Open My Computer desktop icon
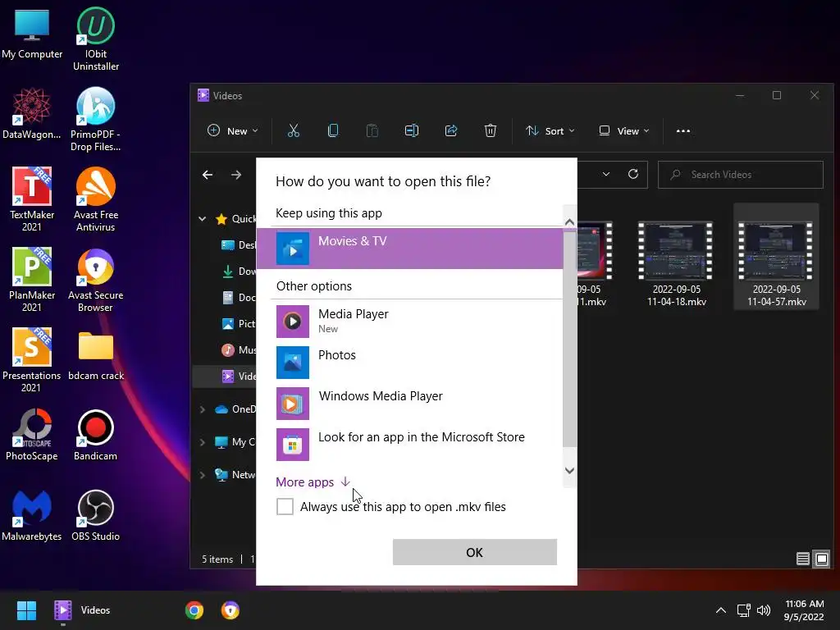The image size is (840, 630). pos(32,33)
